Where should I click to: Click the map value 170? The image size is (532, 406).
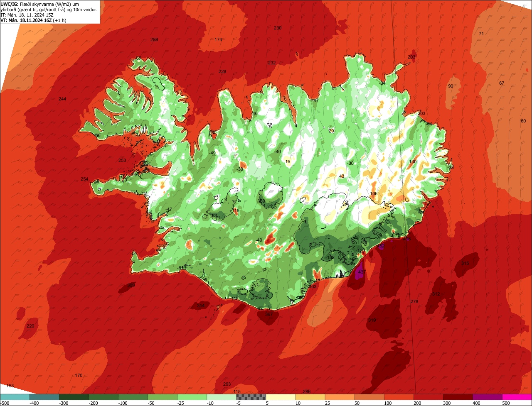(x=79, y=375)
